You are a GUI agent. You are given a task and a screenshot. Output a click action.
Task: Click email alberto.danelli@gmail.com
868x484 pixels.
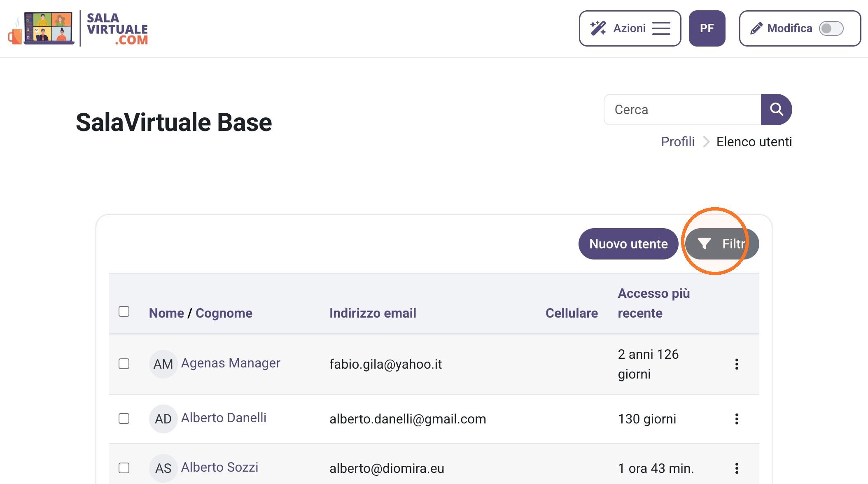click(408, 419)
